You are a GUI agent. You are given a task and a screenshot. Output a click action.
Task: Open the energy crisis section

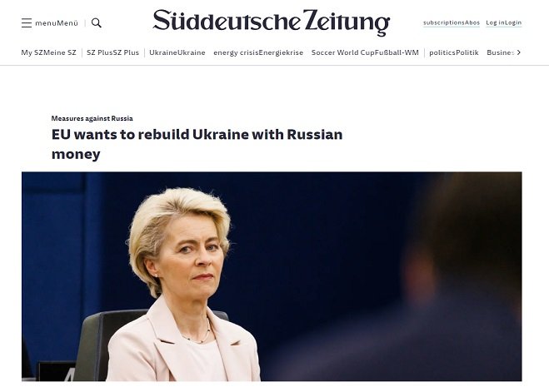tap(258, 52)
